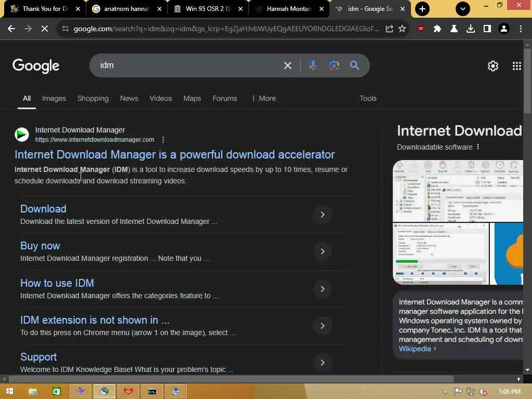Click the forward navigation arrow
Viewport: 532px width, 399px height.
(28, 29)
